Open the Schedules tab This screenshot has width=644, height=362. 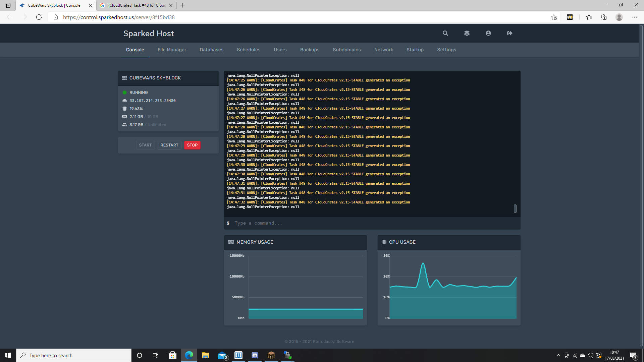pyautogui.click(x=248, y=50)
